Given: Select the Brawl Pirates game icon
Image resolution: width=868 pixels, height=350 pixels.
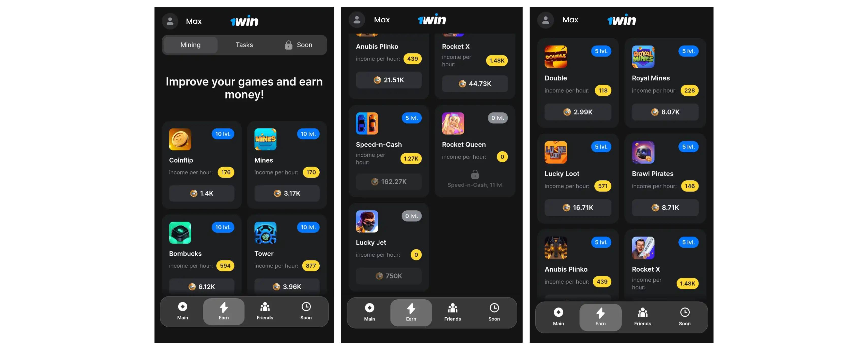Looking at the screenshot, I should pyautogui.click(x=643, y=152).
